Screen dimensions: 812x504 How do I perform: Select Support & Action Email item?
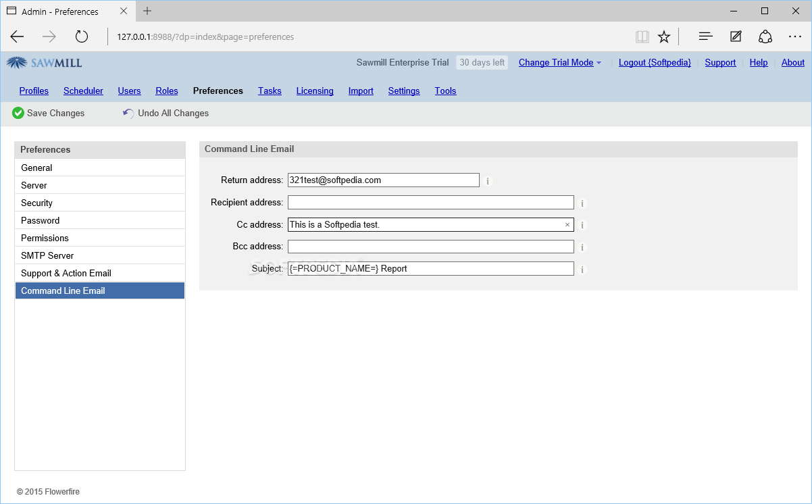pos(100,273)
